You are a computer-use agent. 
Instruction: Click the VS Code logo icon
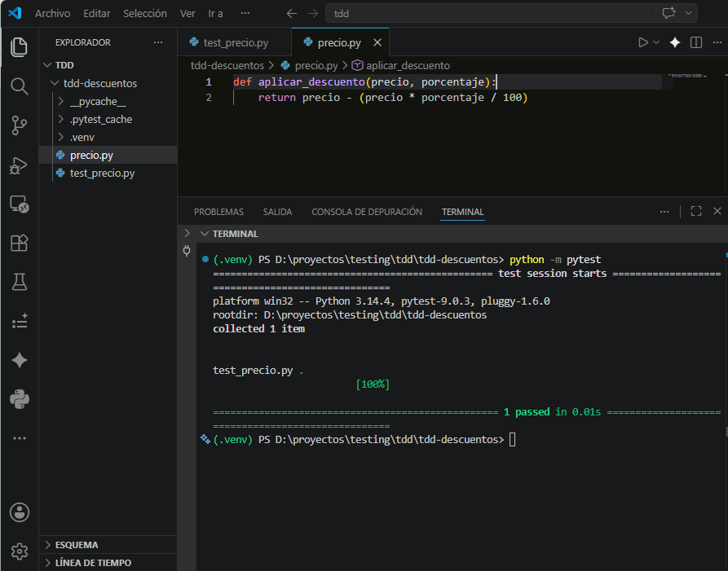(15, 13)
